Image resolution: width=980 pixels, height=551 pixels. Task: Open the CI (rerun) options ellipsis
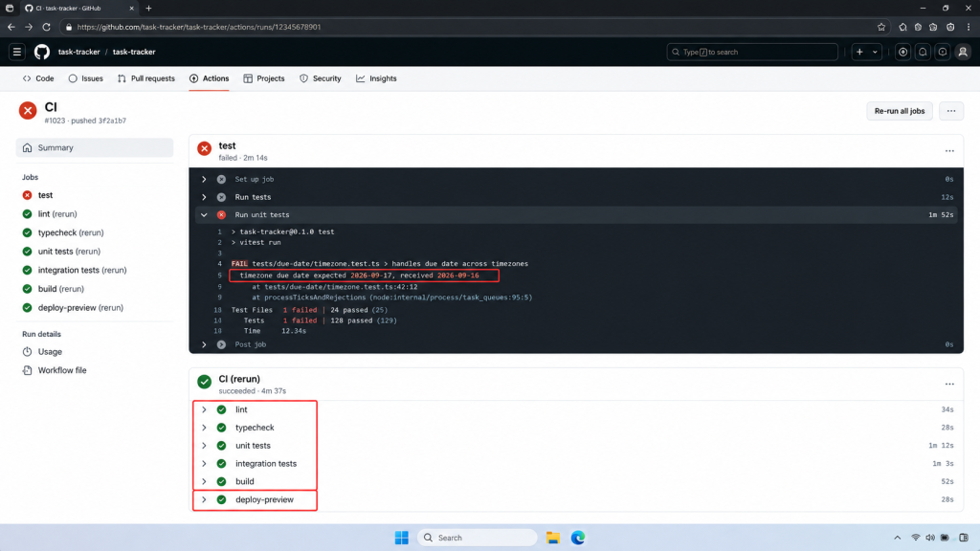[x=949, y=385]
